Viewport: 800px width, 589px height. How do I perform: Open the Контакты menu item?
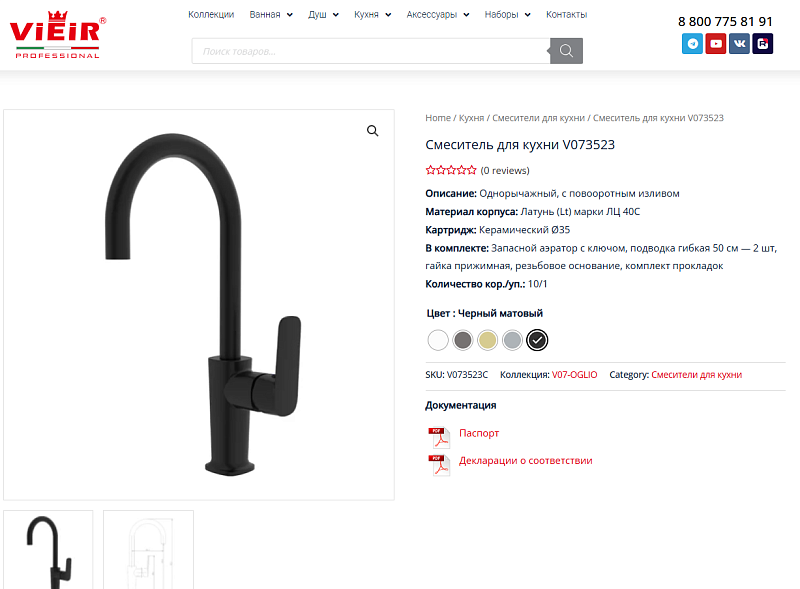(x=566, y=15)
